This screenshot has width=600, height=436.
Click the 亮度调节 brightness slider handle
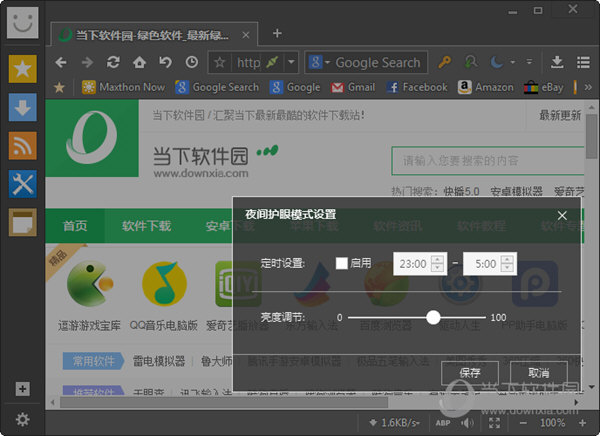tap(433, 317)
